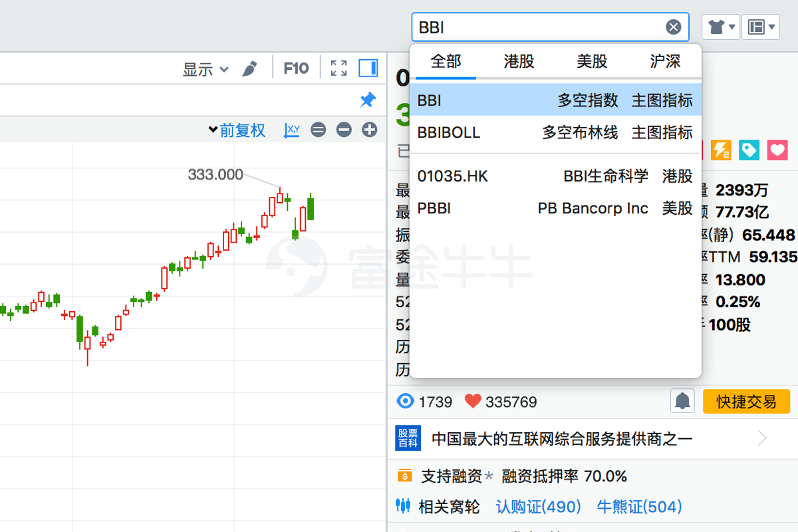Select the paintbrush drawing tool
798x532 pixels.
point(249,68)
